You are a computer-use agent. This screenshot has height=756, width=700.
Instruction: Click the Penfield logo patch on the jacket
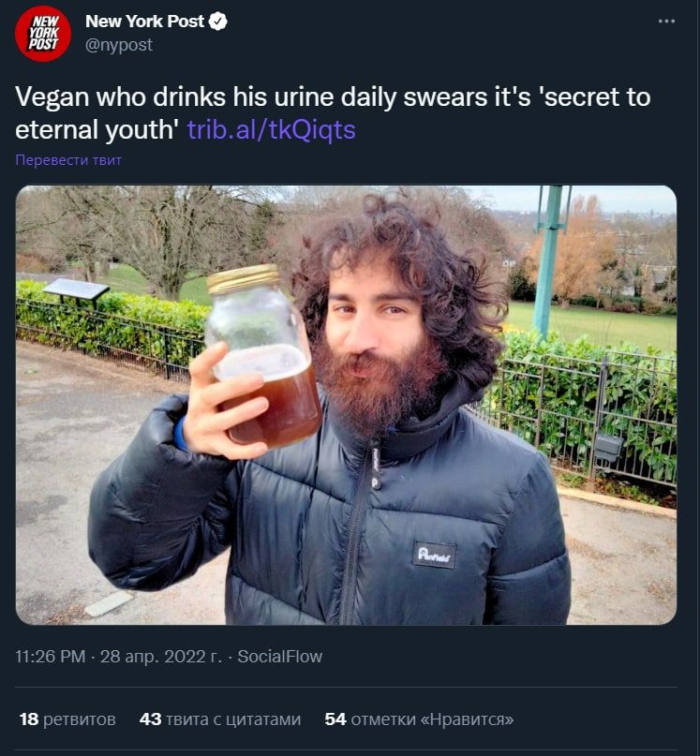[x=434, y=555]
